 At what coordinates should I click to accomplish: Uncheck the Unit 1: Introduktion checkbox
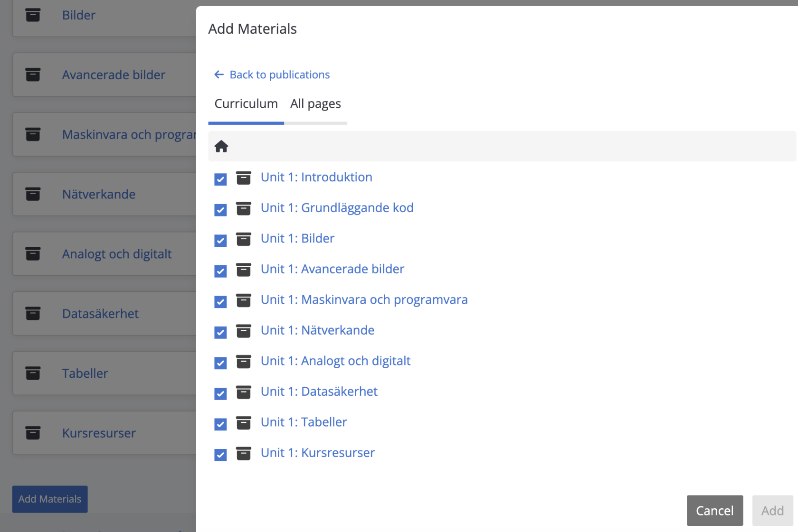220,179
